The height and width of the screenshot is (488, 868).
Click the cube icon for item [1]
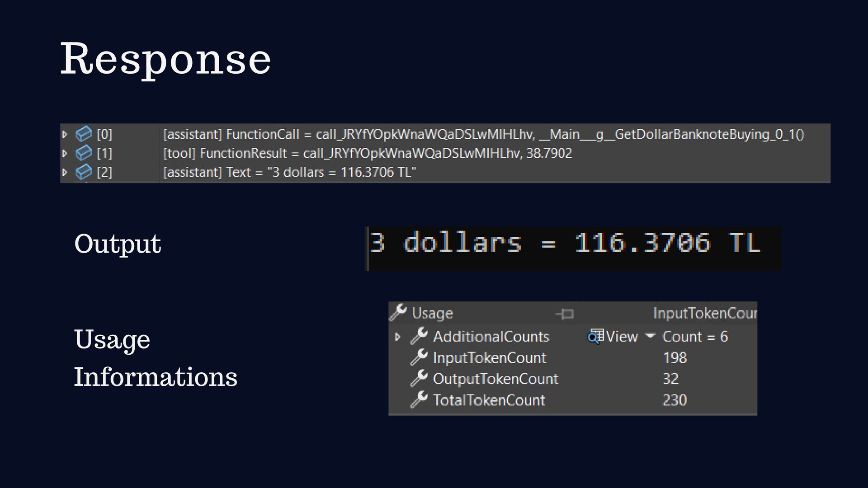click(84, 153)
